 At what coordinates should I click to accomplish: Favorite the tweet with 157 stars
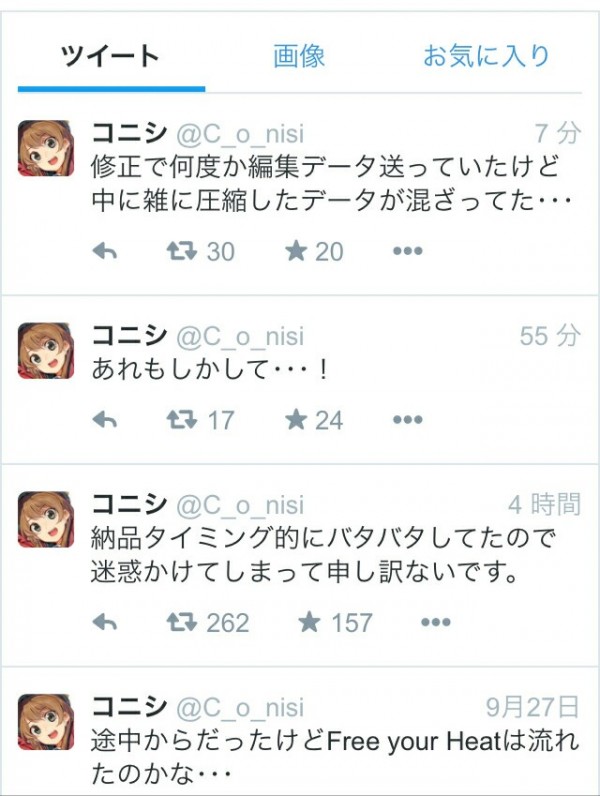[310, 623]
